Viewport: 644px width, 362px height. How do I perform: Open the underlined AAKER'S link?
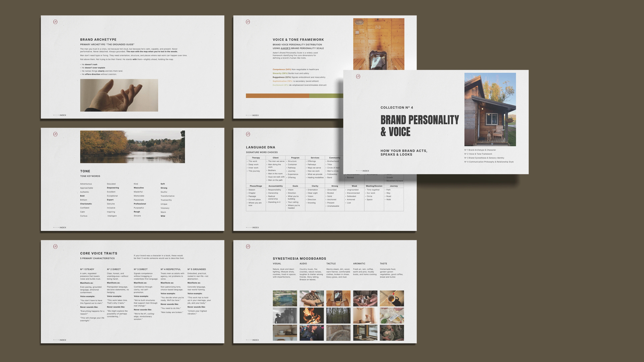click(285, 48)
